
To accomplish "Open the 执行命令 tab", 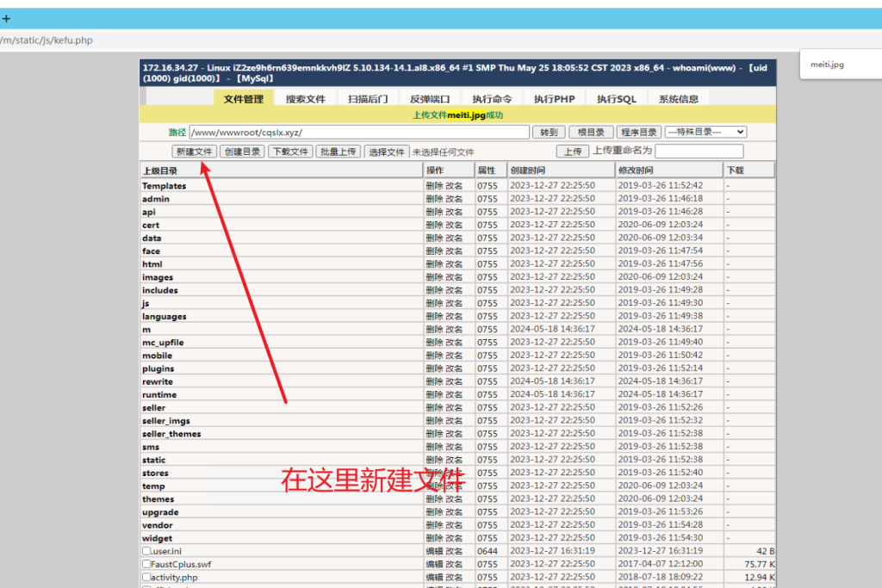I will [x=492, y=99].
